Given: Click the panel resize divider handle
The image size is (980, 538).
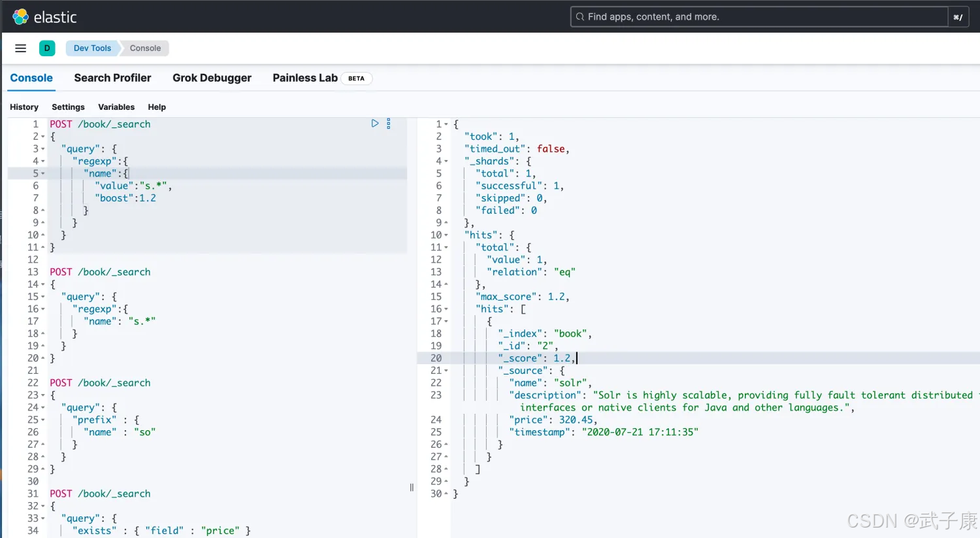Looking at the screenshot, I should pyautogui.click(x=412, y=487).
